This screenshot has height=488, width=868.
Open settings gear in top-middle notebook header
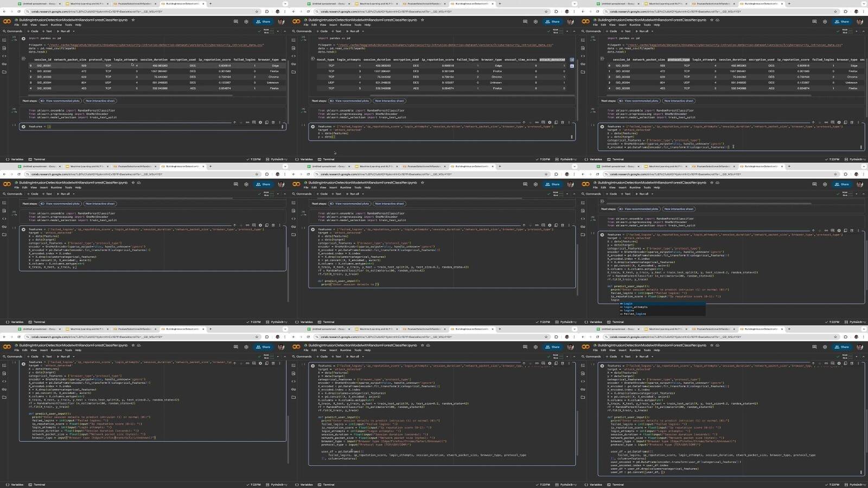tap(535, 22)
